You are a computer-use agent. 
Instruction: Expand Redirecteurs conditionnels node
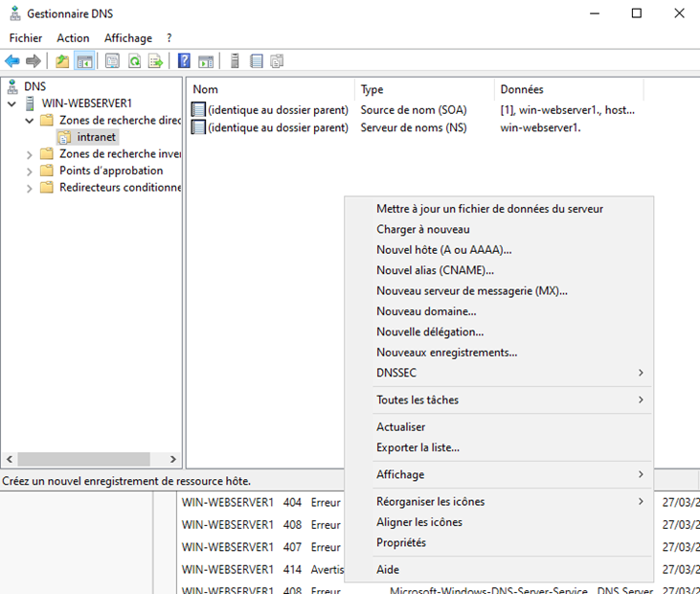30,189
